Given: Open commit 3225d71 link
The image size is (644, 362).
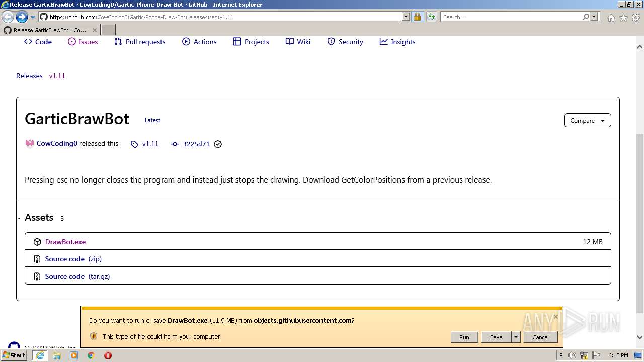Looking at the screenshot, I should 196,144.
